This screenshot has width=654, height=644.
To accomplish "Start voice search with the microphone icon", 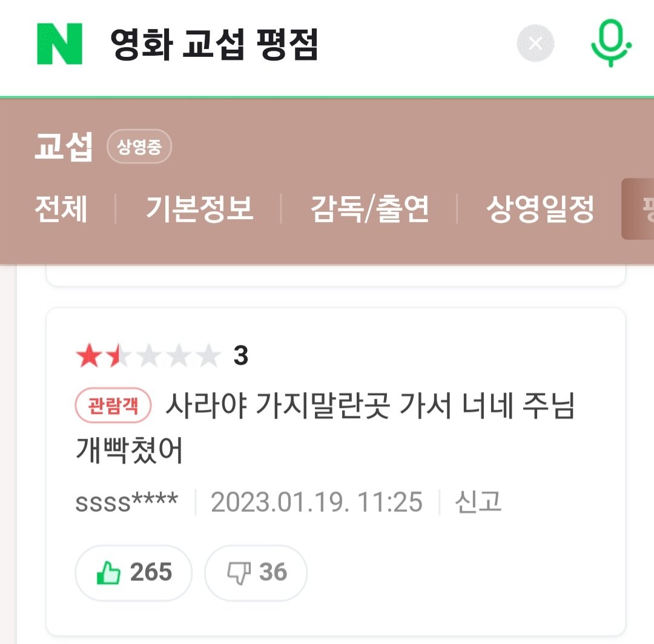I will (610, 44).
